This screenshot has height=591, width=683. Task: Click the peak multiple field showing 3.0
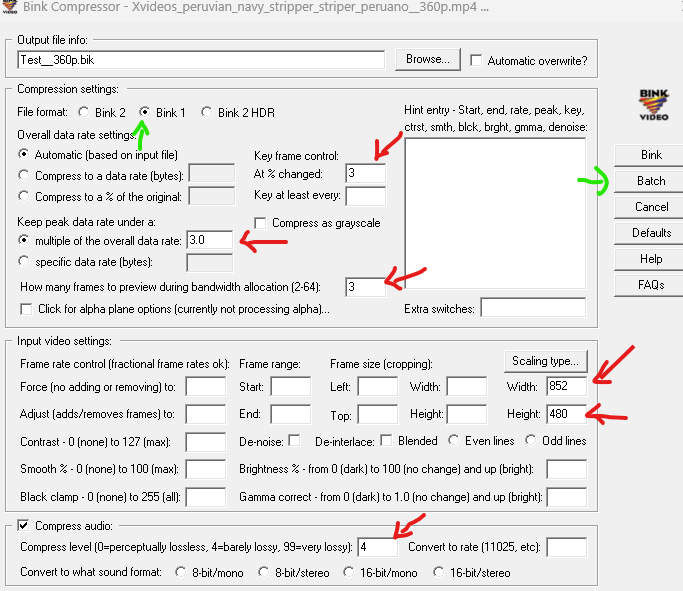[x=210, y=240]
